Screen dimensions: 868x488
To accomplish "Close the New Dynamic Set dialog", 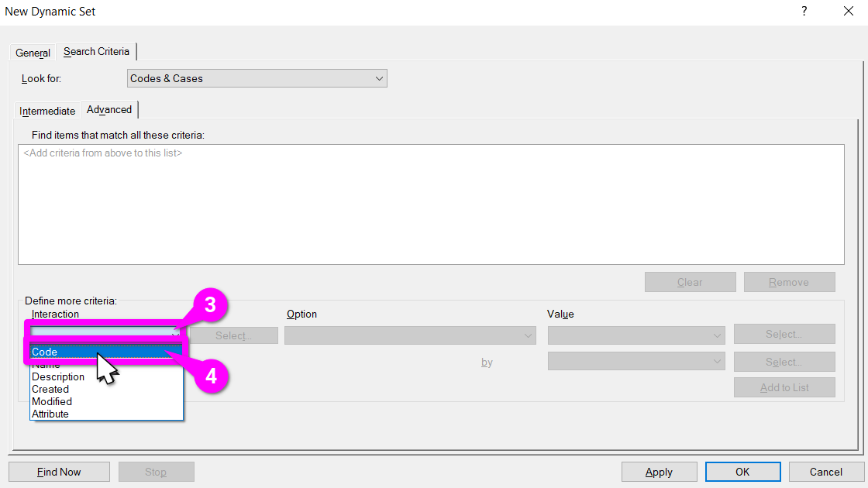I will coord(848,12).
